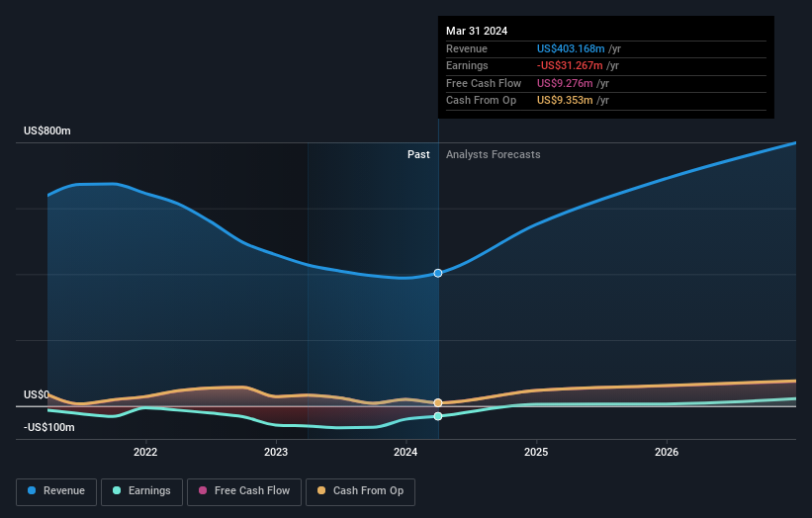Click the 2023 x-axis label
Screen dimensions: 812x518
[276, 453]
